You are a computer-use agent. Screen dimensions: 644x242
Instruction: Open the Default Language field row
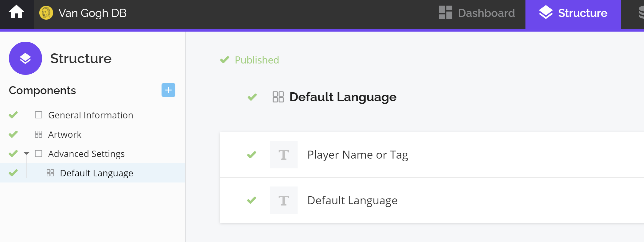[432, 200]
